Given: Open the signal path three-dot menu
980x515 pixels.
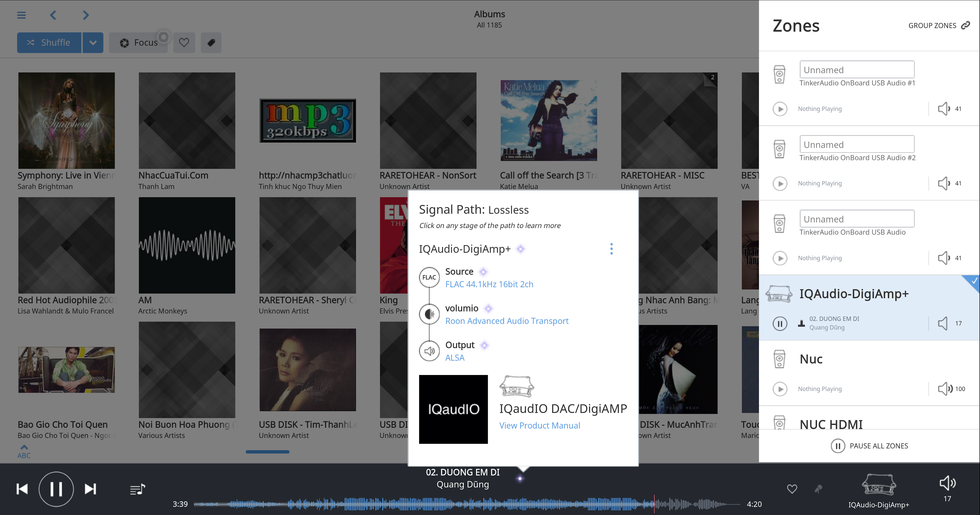Looking at the screenshot, I should click(611, 249).
